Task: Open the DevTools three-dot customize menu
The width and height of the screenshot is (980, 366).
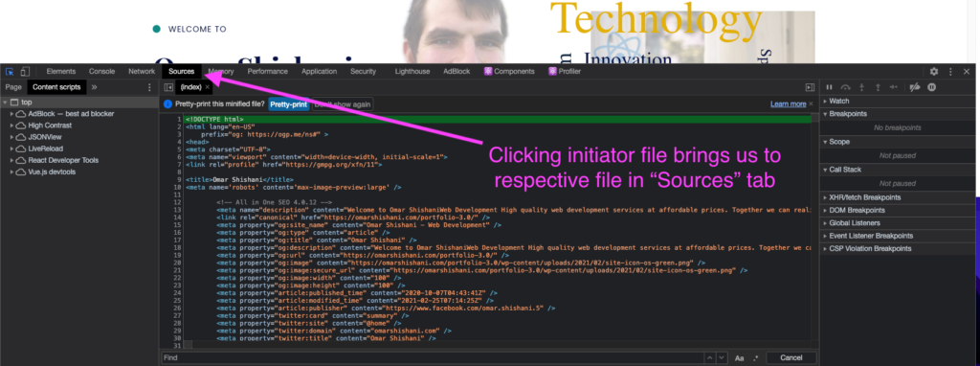Action: coord(950,72)
